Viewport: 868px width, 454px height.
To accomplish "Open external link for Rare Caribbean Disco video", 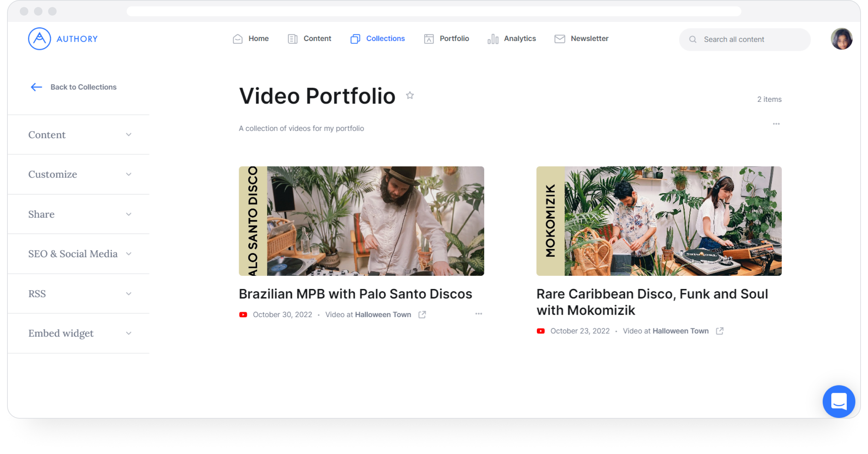I will 719,331.
